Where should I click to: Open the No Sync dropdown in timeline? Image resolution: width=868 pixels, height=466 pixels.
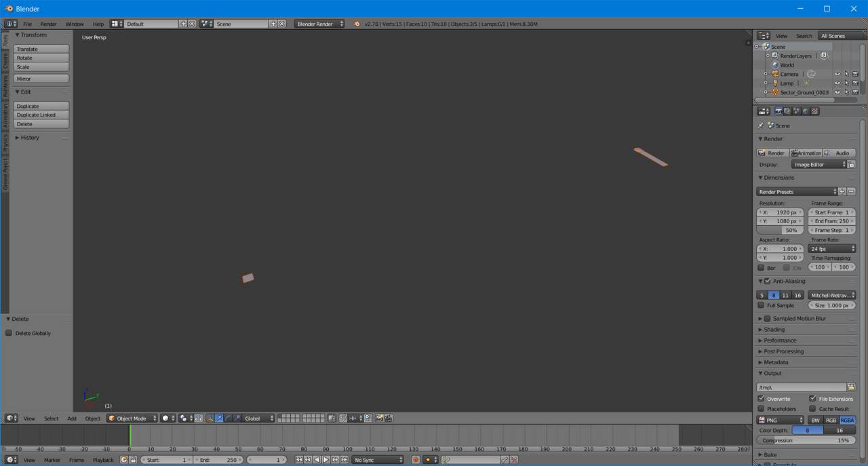click(378, 460)
